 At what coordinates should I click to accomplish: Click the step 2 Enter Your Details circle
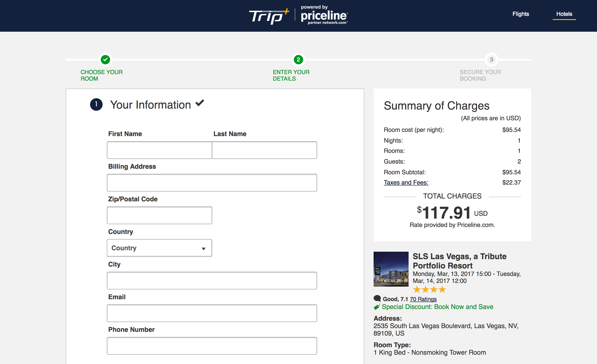point(298,60)
